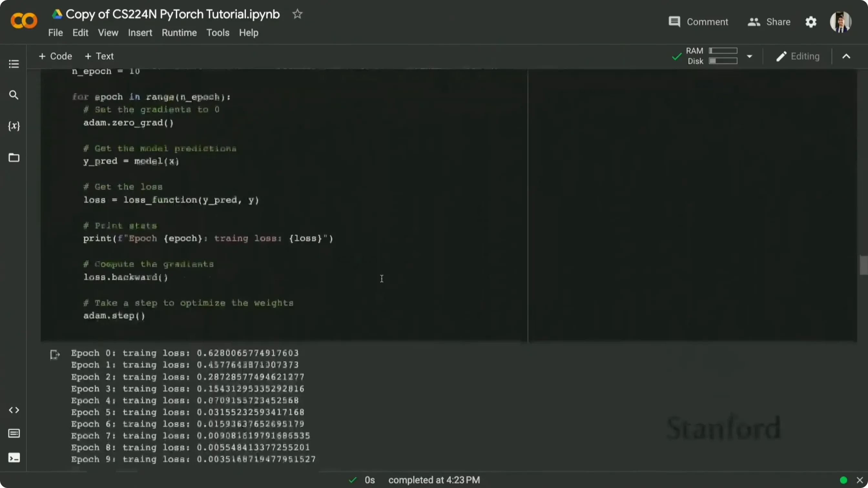Viewport: 868px width, 488px height.
Task: Open the find and replace search icon
Action: [x=14, y=95]
